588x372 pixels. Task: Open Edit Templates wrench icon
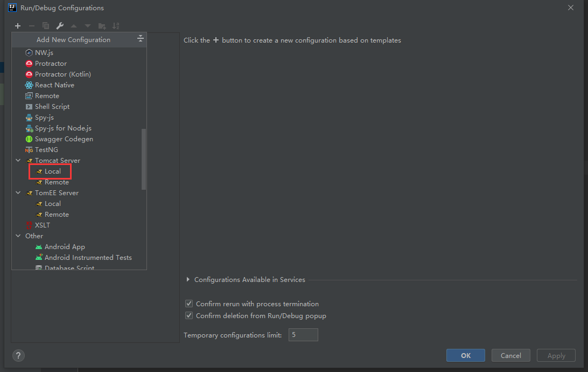(60, 26)
